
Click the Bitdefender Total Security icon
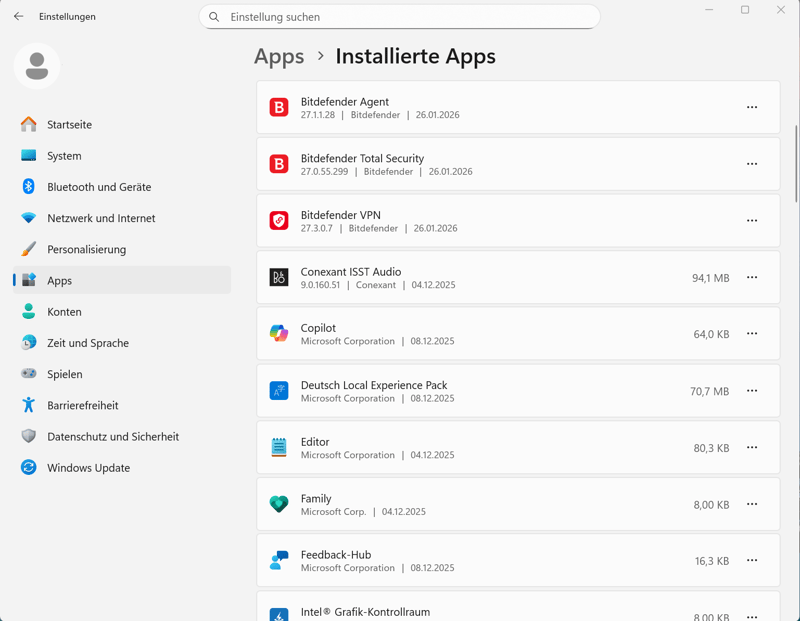pyautogui.click(x=279, y=164)
